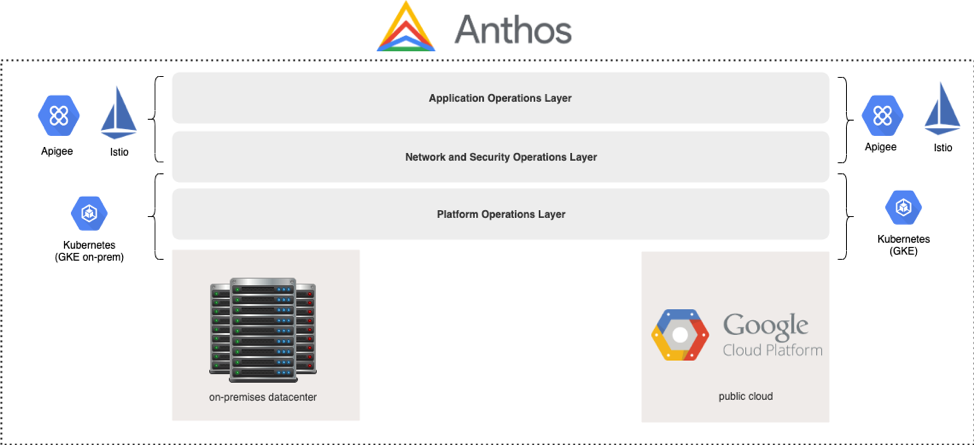Select the Platform Operations Layer bar
Screen dimensions: 974x445
(500, 214)
